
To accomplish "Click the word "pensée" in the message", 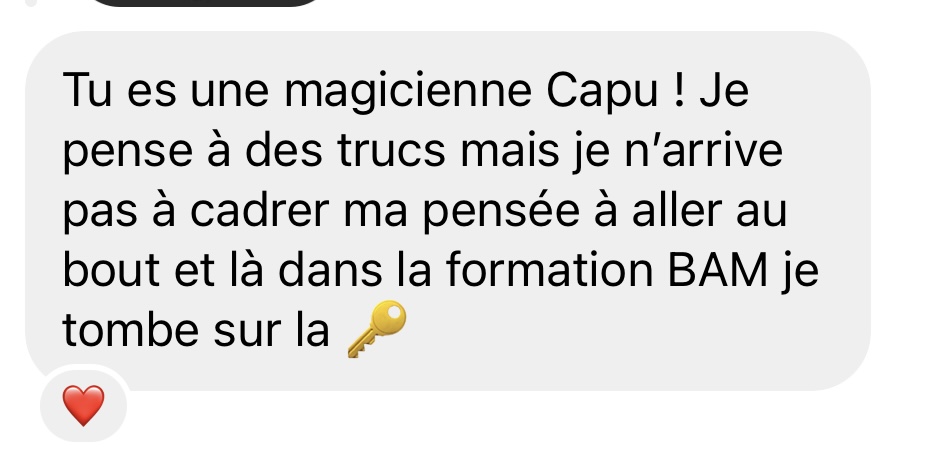I will pyautogui.click(x=502, y=212).
